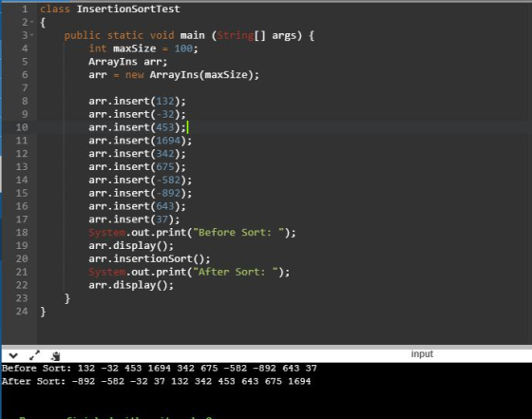Image resolution: width=532 pixels, height=419 pixels.
Task: Click on 'arr.insert(37);' line
Action: click(134, 219)
